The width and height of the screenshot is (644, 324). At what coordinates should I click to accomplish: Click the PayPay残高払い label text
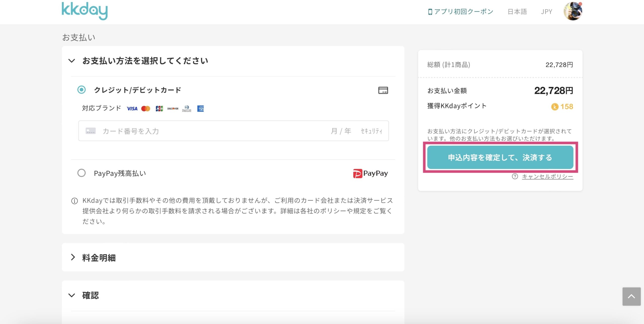120,173
